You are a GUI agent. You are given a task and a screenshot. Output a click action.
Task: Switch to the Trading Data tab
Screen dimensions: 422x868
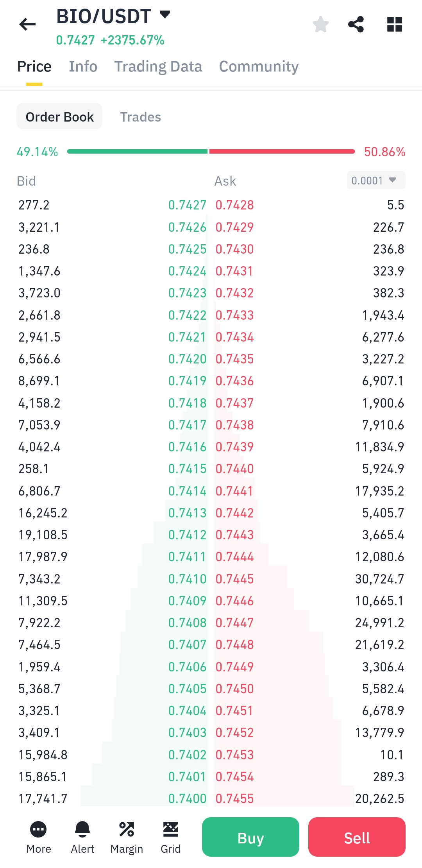[158, 66]
